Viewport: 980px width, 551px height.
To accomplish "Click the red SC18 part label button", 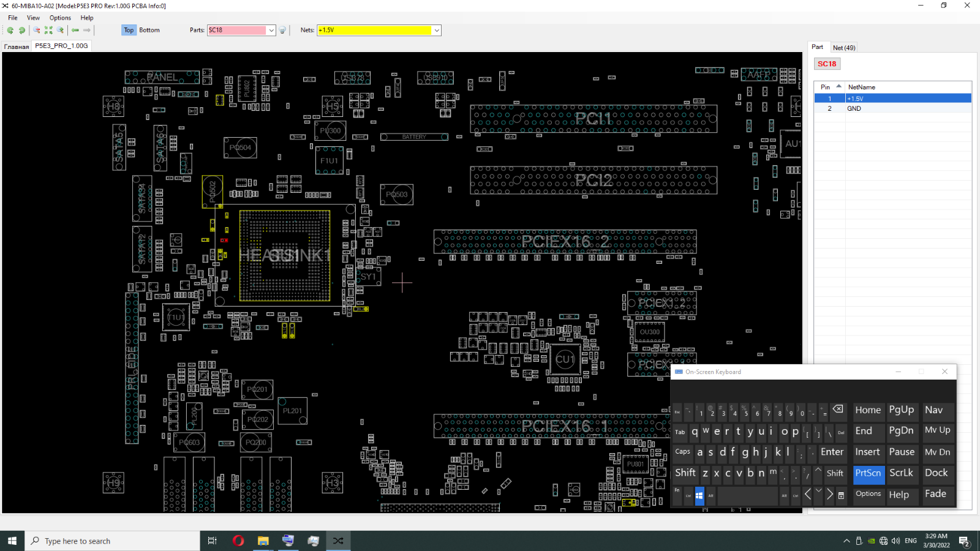I will point(827,64).
